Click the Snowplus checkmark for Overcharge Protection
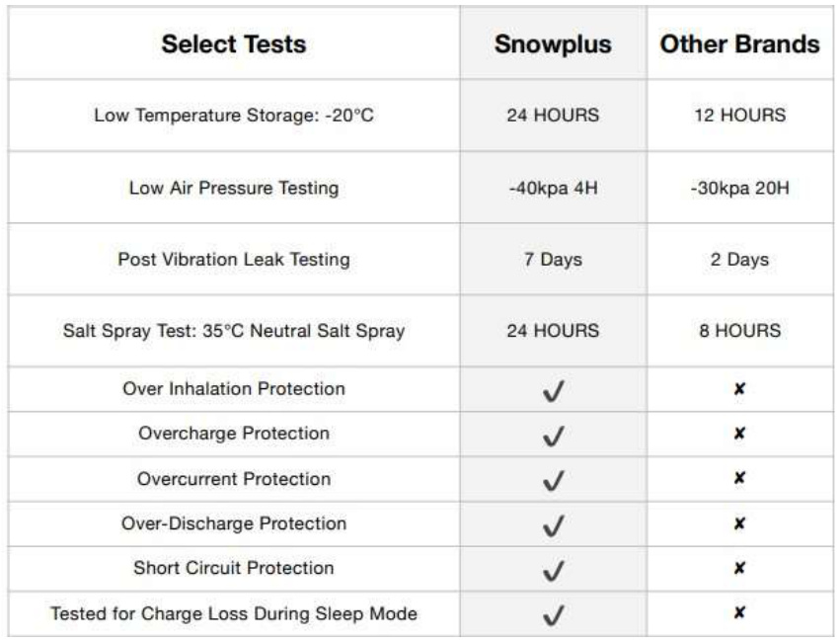The height and width of the screenshot is (642, 840). (x=554, y=436)
